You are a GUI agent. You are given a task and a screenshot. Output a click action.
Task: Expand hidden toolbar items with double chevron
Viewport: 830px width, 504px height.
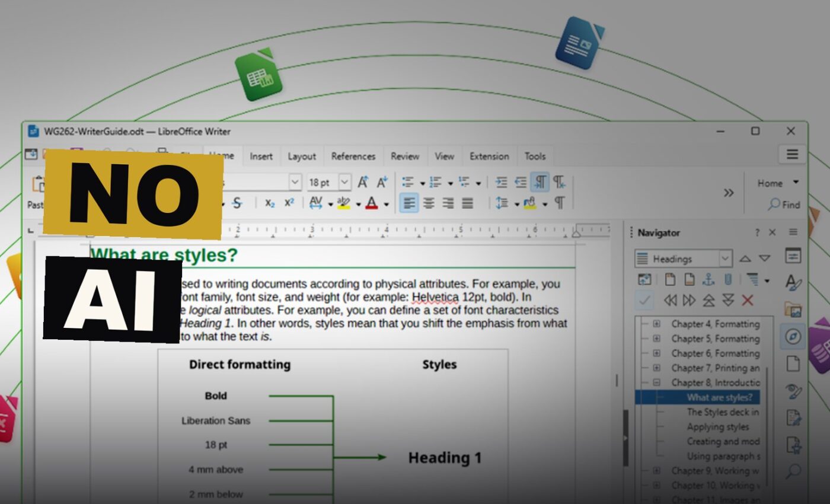point(729,193)
